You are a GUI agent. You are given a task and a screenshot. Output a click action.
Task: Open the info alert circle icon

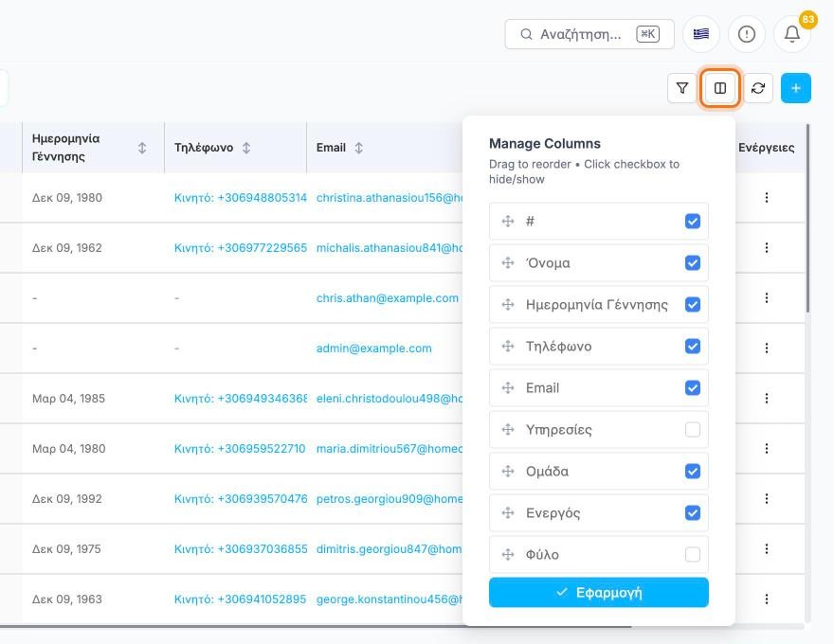pyautogui.click(x=747, y=34)
